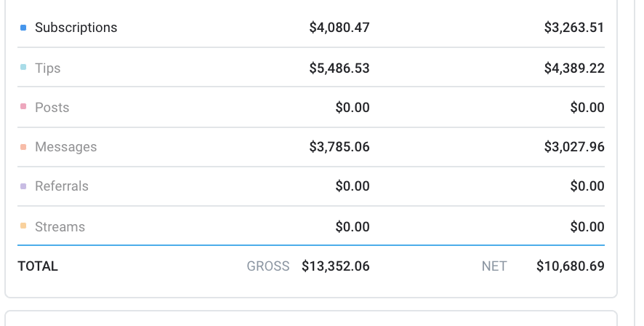
Task: Click the salmon dot beside Messages
Action: point(23,147)
